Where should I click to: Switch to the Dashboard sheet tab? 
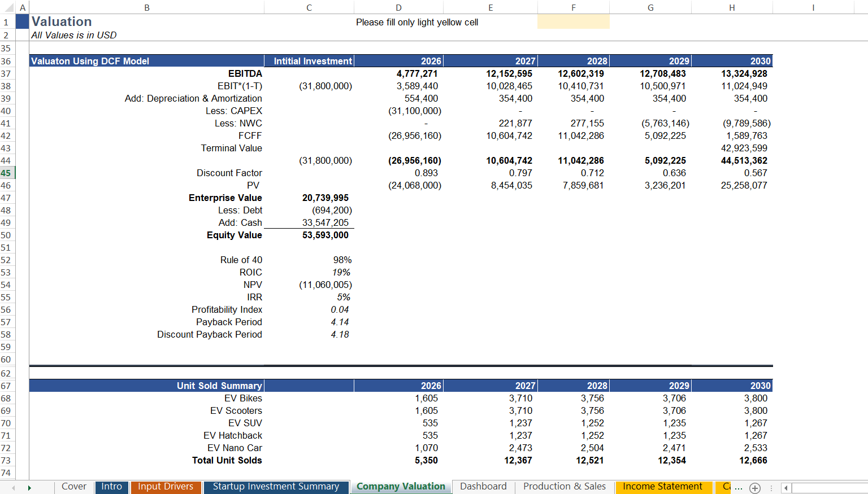point(483,486)
